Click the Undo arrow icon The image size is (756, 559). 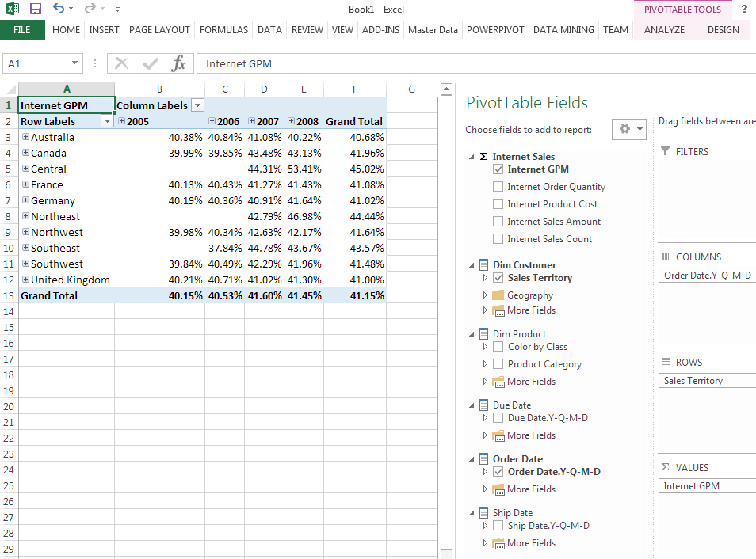[59, 9]
